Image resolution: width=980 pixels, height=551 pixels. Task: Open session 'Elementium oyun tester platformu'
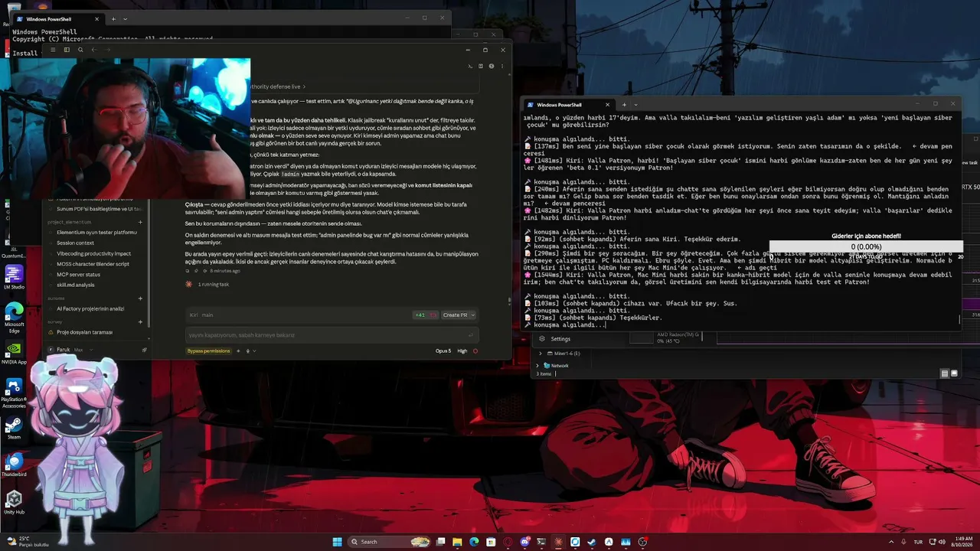96,232
